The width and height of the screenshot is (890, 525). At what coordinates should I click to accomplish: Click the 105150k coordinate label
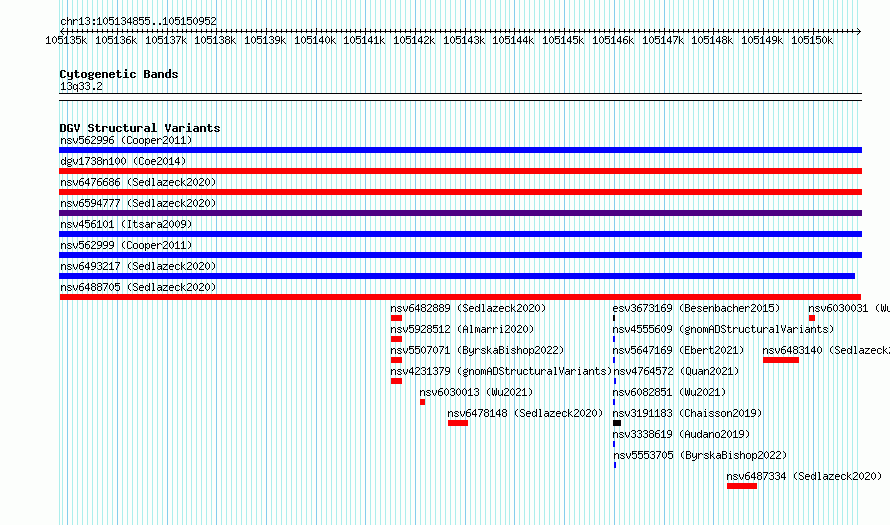coord(812,40)
